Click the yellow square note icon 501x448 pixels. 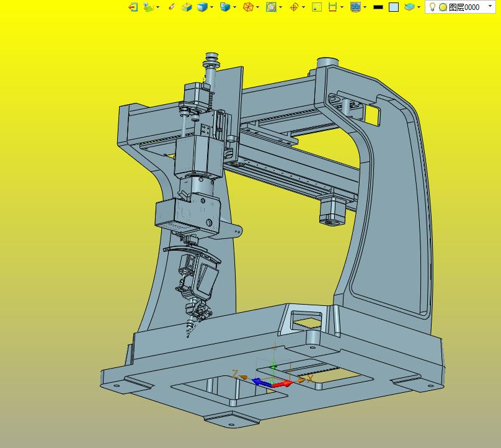coord(317,7)
